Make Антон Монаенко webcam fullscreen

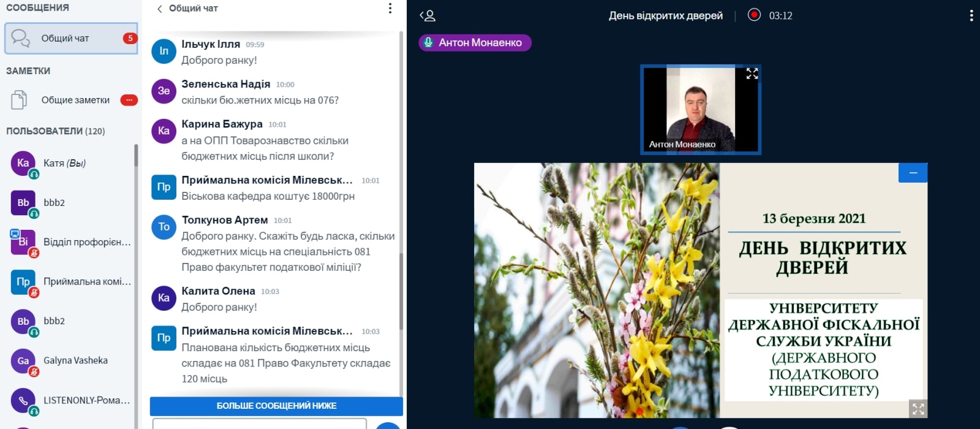[752, 74]
